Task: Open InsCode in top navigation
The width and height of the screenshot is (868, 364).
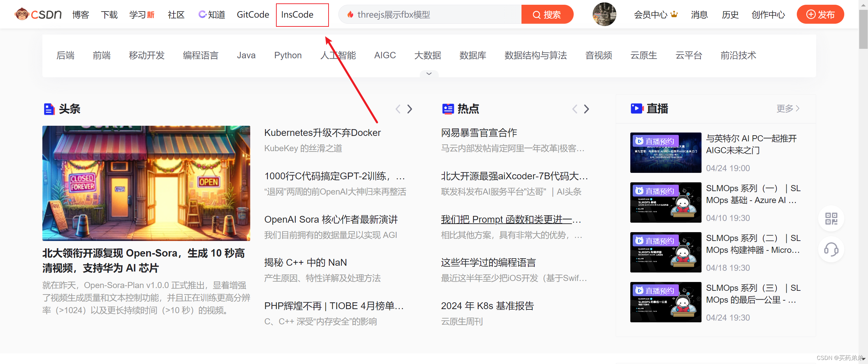Action: coord(297,15)
